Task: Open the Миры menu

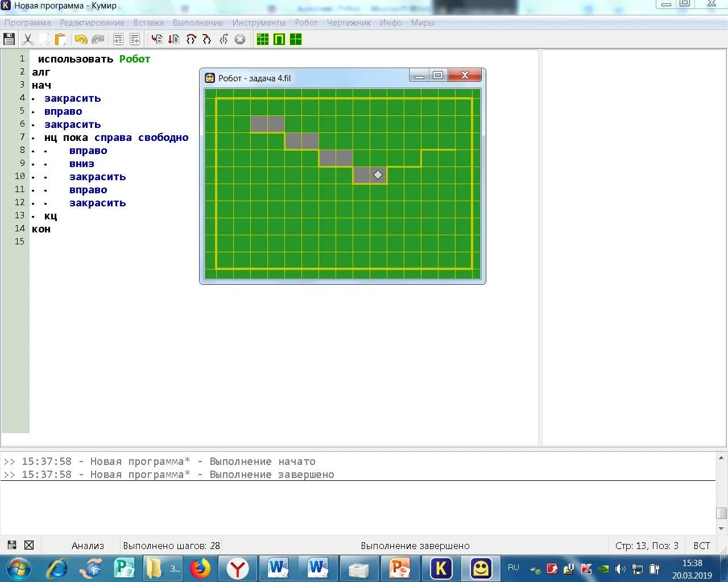Action: pyautogui.click(x=423, y=23)
